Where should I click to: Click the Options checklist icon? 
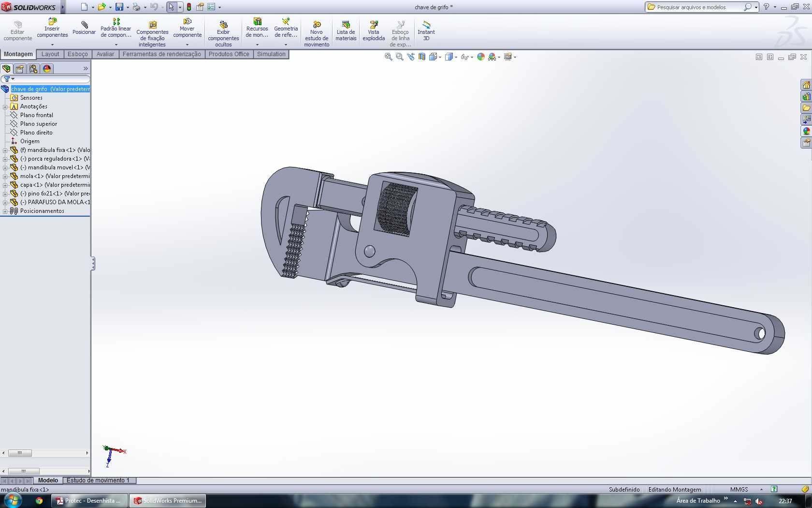click(211, 7)
